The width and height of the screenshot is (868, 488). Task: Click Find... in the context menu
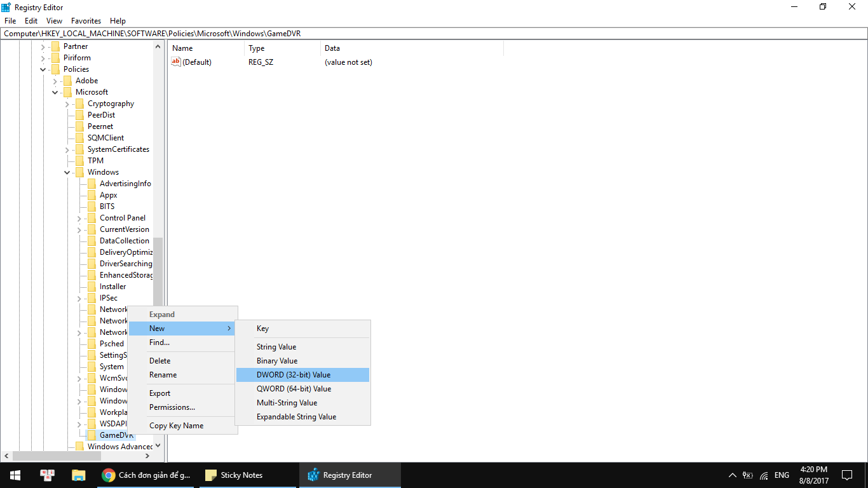click(x=159, y=342)
